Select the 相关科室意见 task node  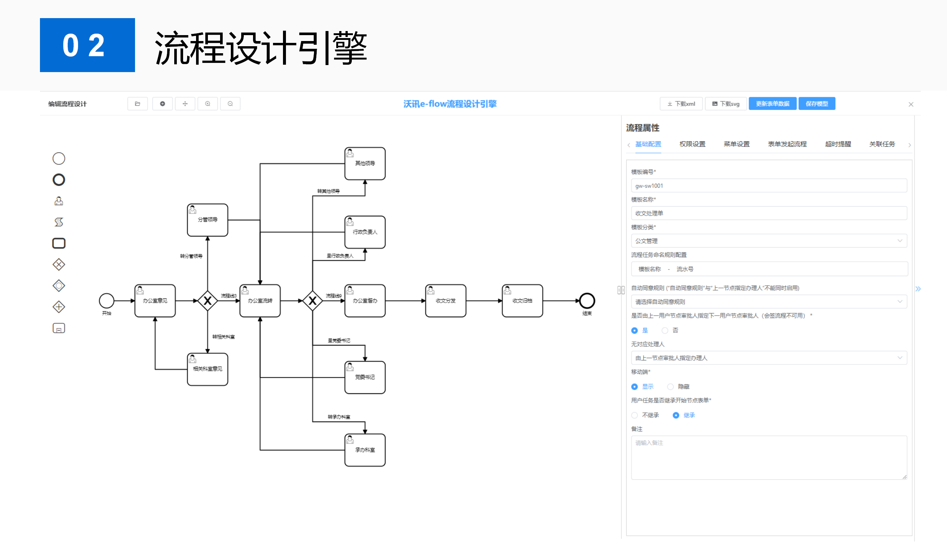pos(208,369)
